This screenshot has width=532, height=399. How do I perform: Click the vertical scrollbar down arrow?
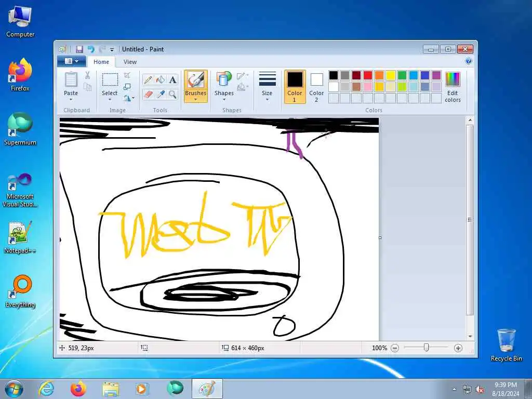coord(470,337)
